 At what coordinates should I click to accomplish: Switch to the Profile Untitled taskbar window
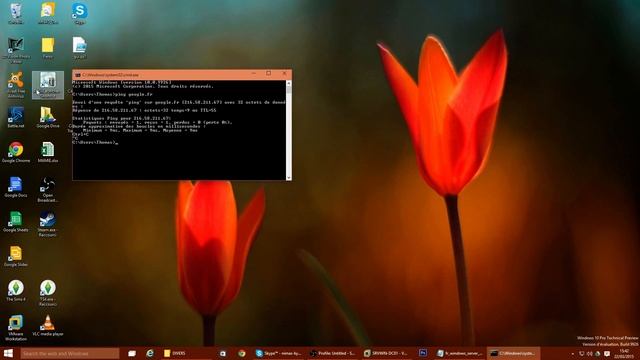[333, 353]
